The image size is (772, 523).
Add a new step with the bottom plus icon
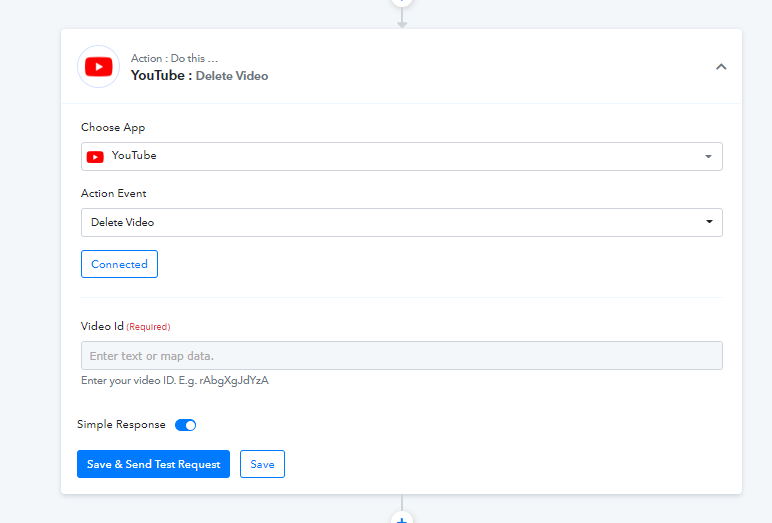pyautogui.click(x=402, y=519)
